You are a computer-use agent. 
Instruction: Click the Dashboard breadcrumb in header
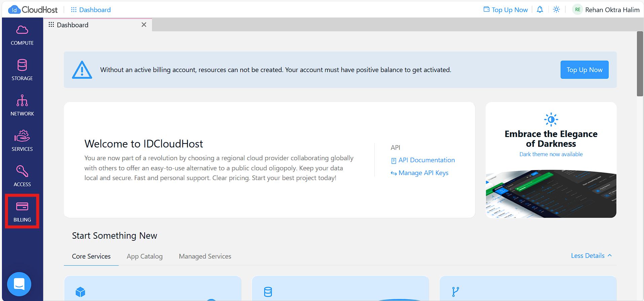(91, 10)
